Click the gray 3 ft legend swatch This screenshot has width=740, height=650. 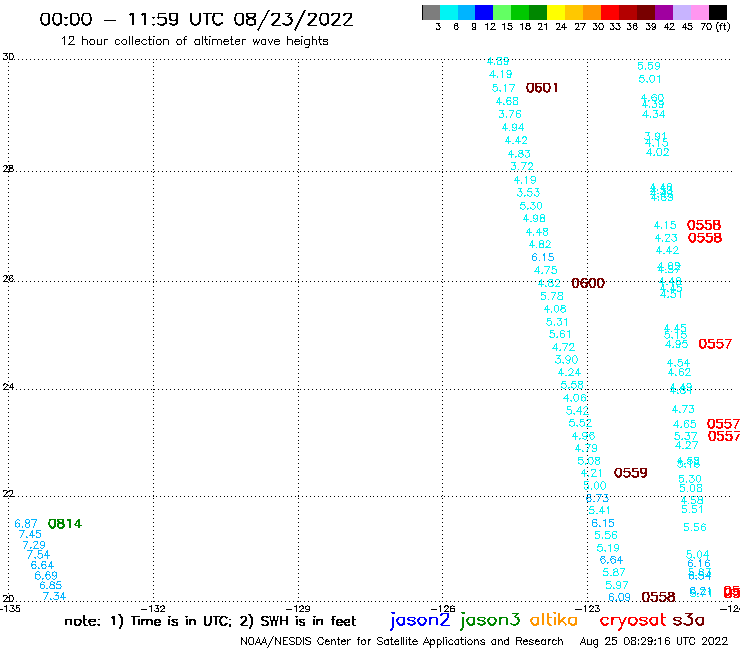click(x=431, y=12)
